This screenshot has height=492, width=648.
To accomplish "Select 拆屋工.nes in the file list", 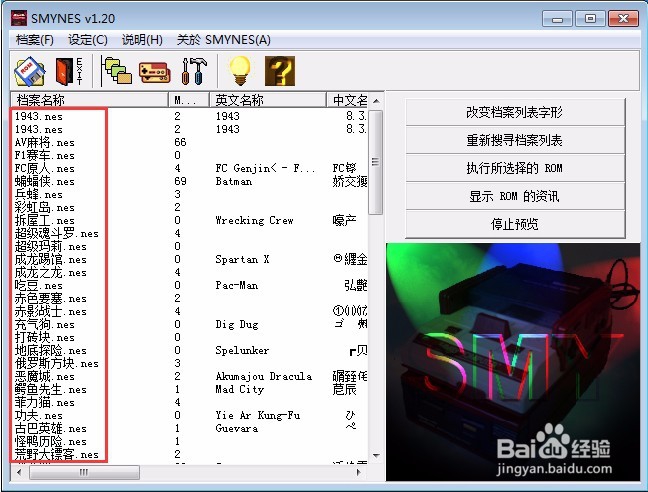I will pyautogui.click(x=45, y=221).
